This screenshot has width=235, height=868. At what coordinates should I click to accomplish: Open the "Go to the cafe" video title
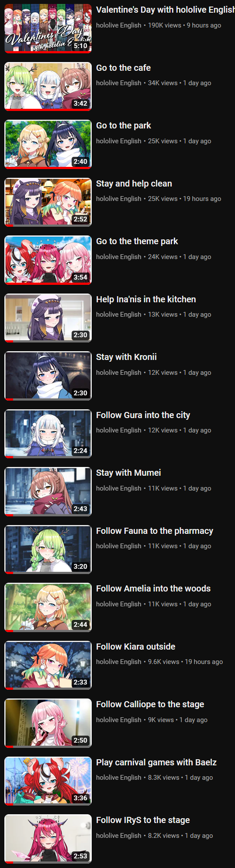tap(123, 68)
